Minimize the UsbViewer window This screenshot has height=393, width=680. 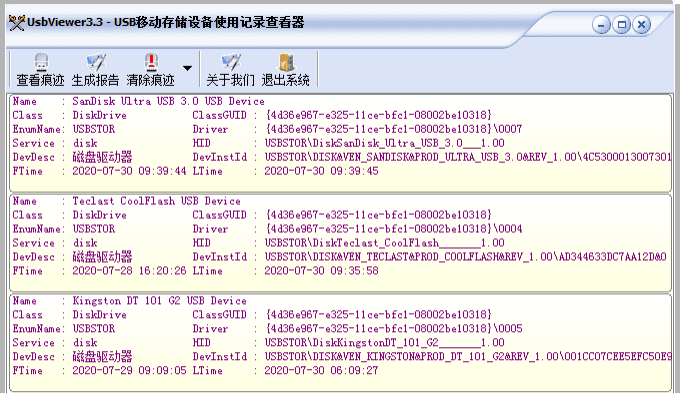click(x=601, y=25)
